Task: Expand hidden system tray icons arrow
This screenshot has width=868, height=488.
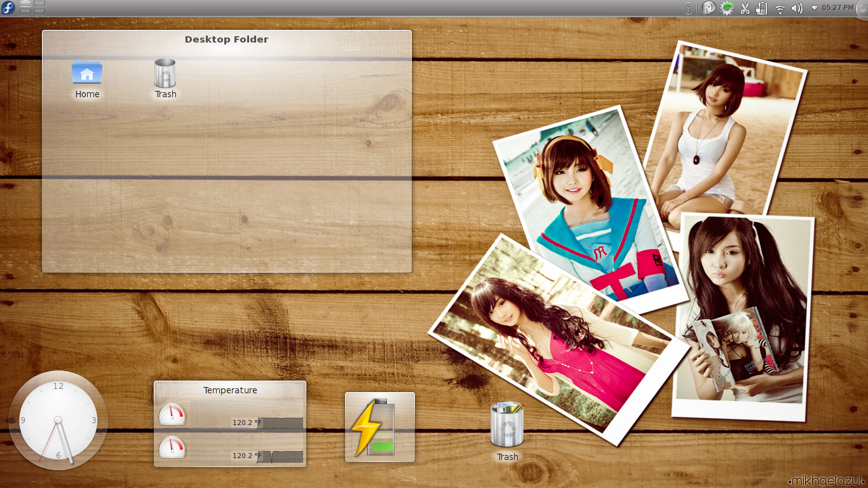Action: (815, 8)
